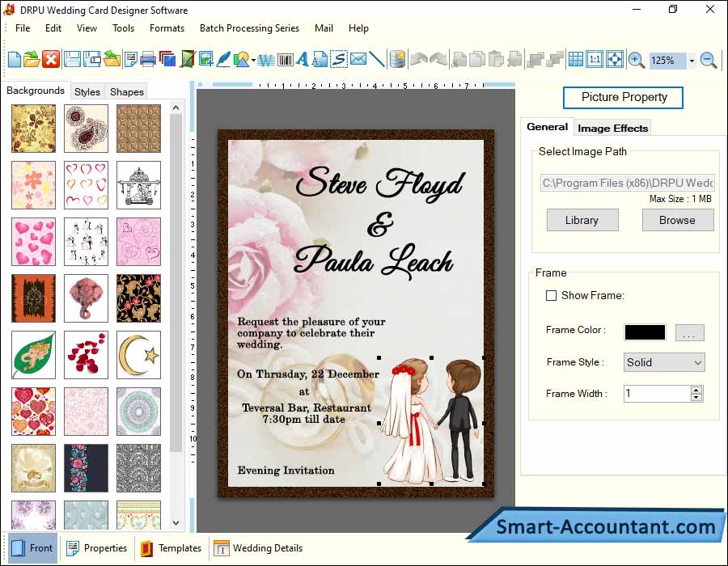
Task: Click the fit to window icon
Action: [x=615, y=60]
